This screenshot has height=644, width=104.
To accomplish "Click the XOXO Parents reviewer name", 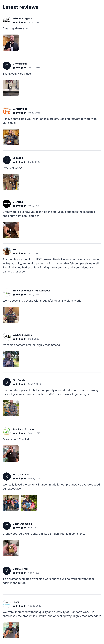I will (21, 474).
